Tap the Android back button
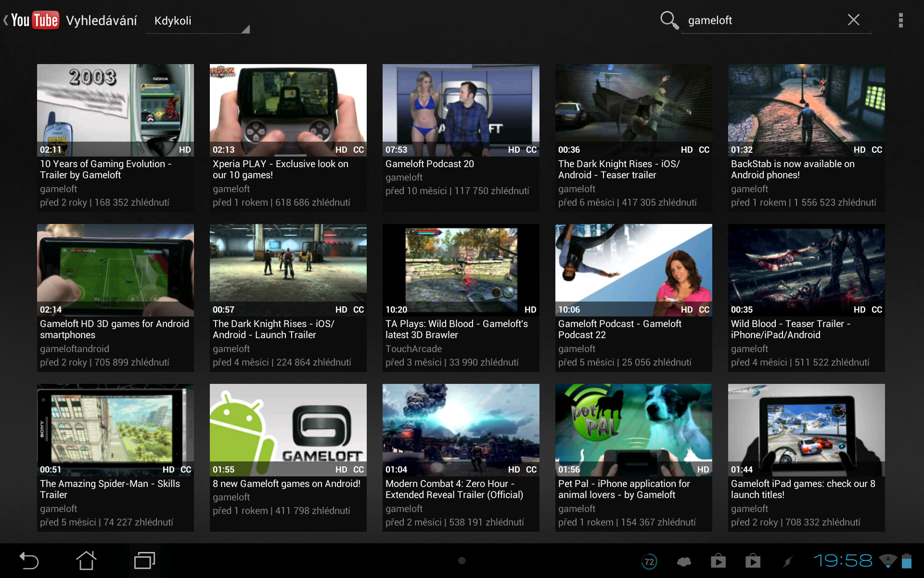This screenshot has height=578, width=924. tap(29, 561)
